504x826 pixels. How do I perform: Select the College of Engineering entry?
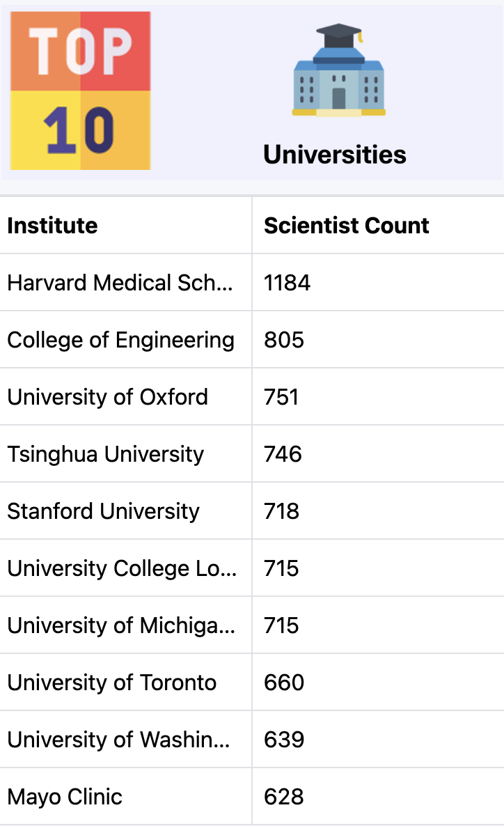120,340
